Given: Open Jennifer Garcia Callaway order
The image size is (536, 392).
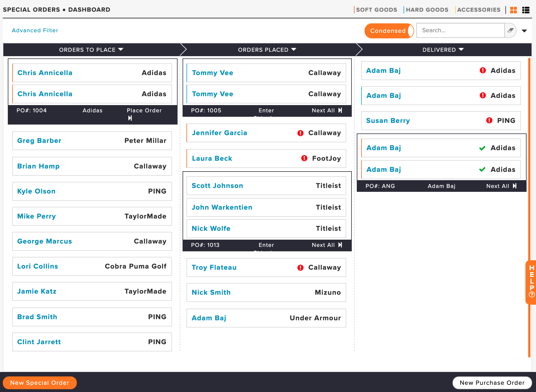Looking at the screenshot, I should (266, 133).
